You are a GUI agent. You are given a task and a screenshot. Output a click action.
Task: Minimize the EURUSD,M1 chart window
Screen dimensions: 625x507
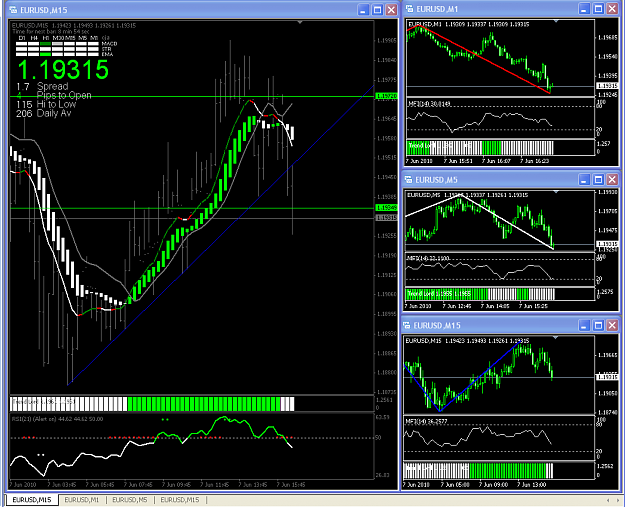(x=584, y=9)
